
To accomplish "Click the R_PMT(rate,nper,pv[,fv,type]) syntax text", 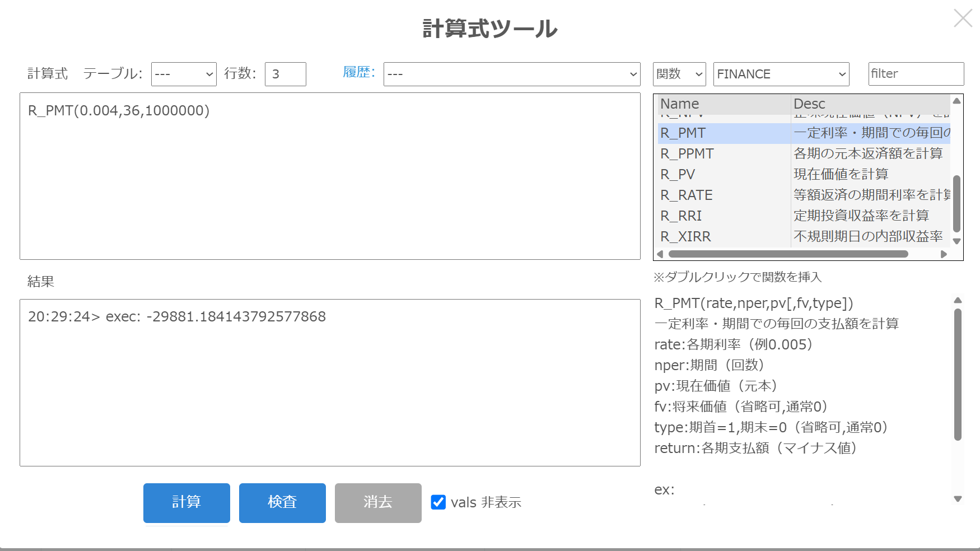I will tap(754, 303).
